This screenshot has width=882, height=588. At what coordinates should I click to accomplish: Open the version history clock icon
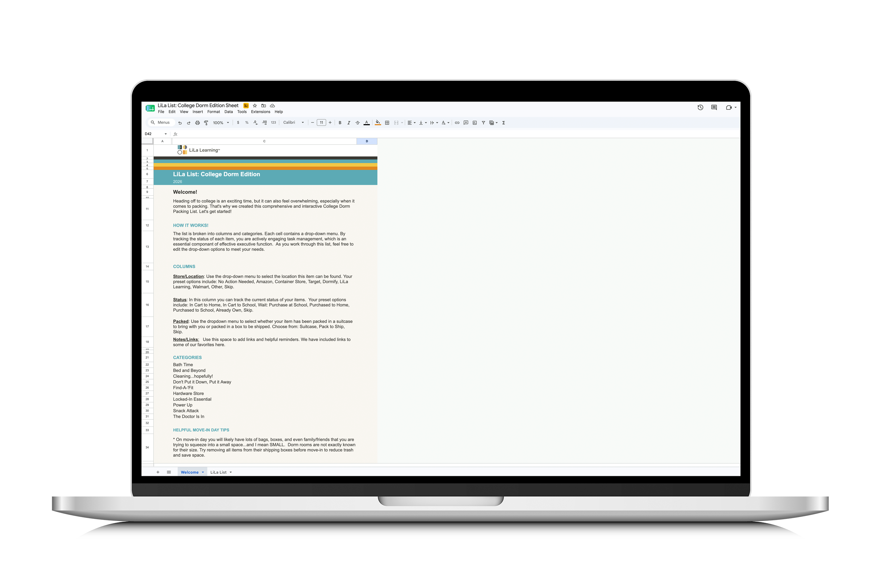[700, 108]
